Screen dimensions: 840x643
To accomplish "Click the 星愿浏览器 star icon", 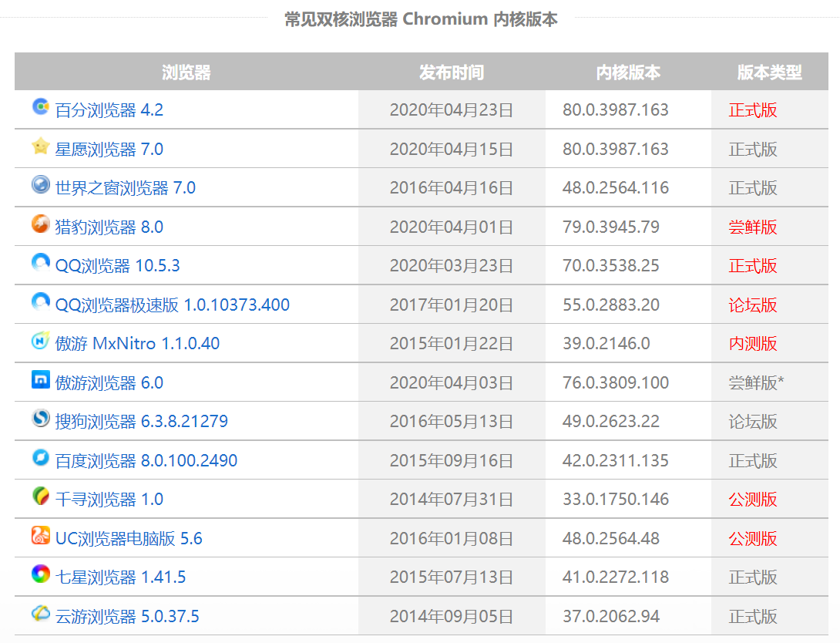I will [41, 146].
